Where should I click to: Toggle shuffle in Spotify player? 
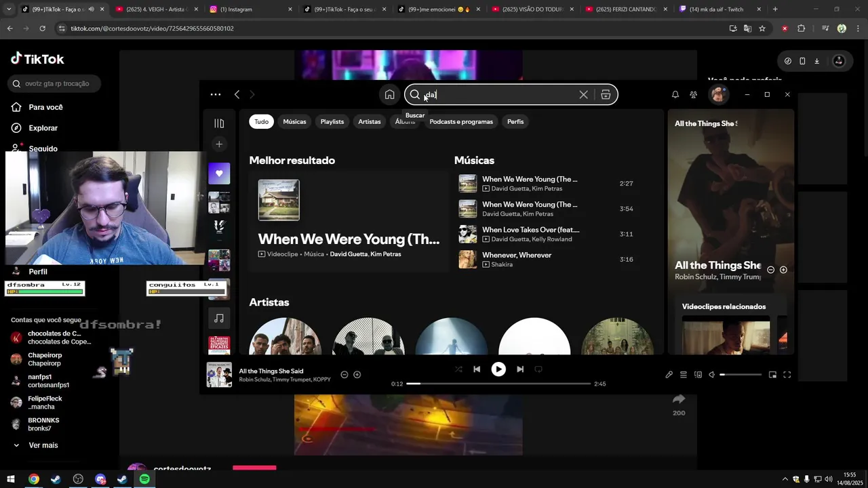click(x=458, y=369)
